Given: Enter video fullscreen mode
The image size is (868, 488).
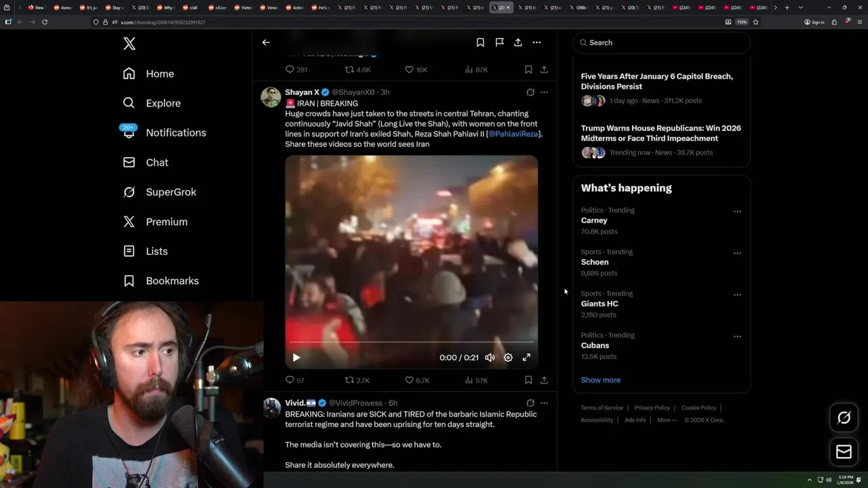Looking at the screenshot, I should click(526, 357).
